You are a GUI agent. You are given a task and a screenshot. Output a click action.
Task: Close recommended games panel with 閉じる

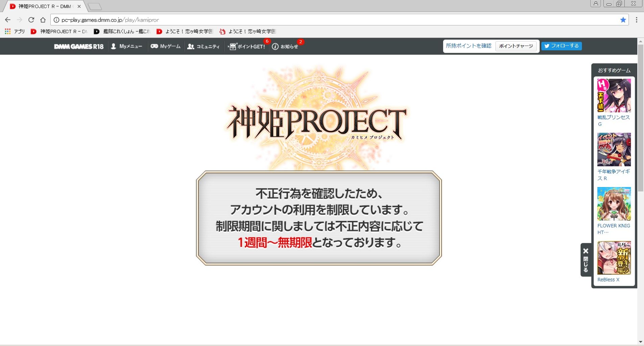pos(586,260)
